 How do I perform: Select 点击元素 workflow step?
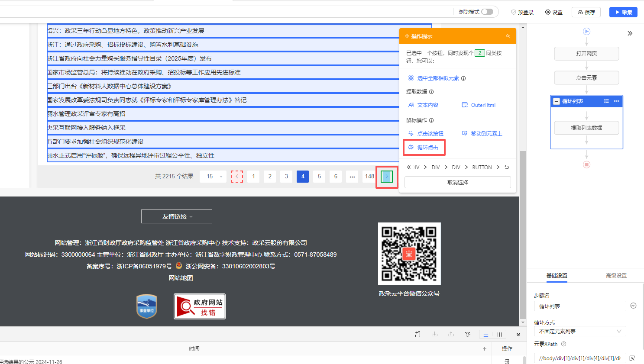pos(586,77)
